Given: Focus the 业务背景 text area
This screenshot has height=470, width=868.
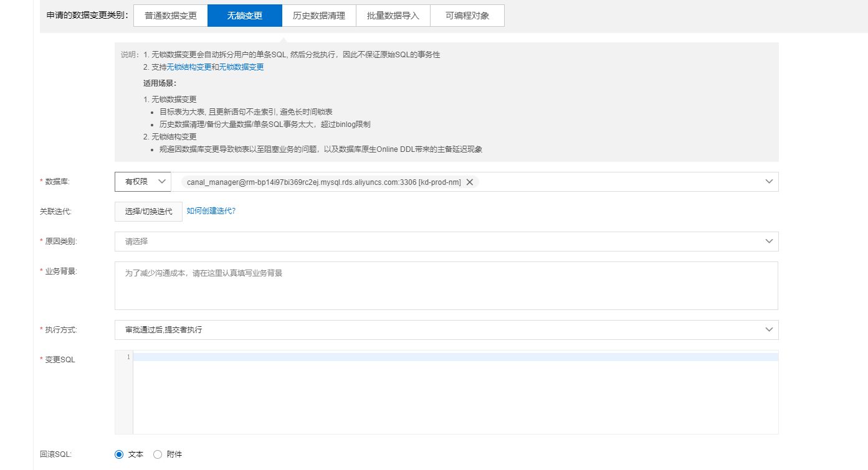Looking at the screenshot, I should (446, 286).
